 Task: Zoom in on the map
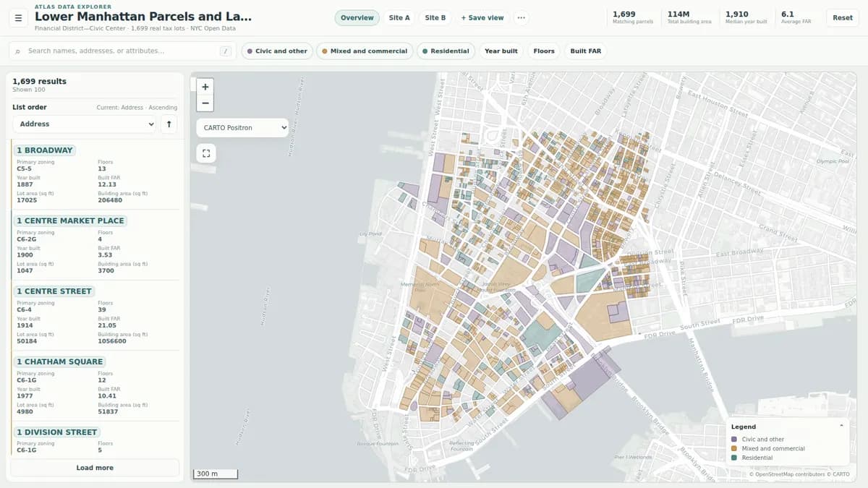(x=205, y=87)
